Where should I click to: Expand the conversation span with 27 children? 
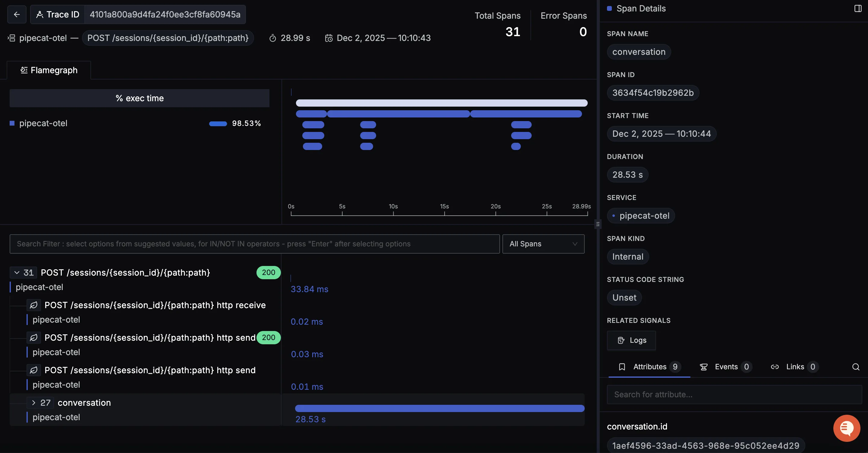tap(33, 402)
